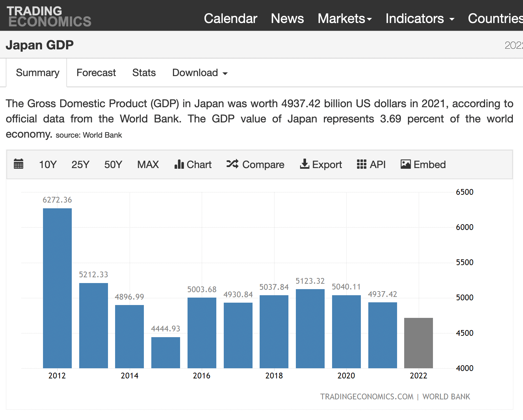Click the bar labeled 4930.84
The width and height of the screenshot is (523, 420).
(238, 335)
